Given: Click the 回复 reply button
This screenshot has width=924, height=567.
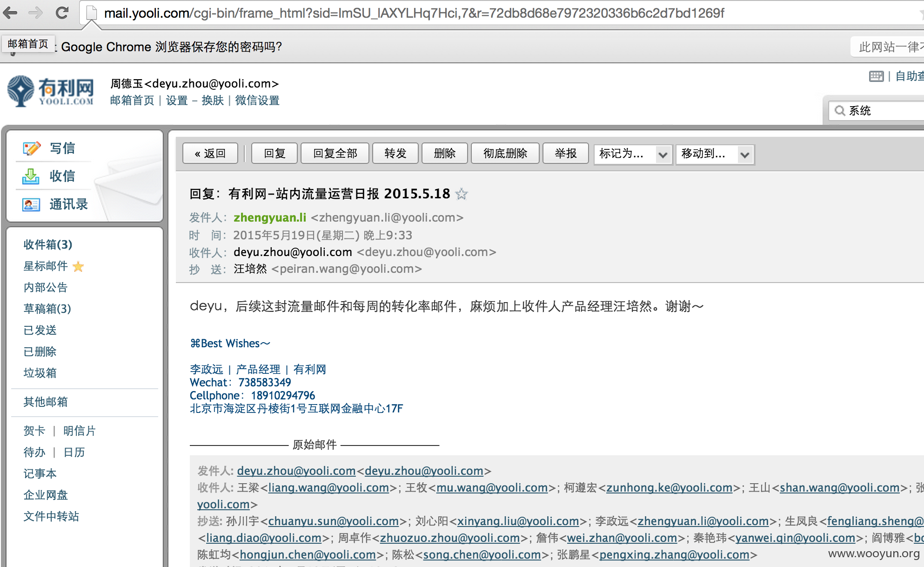Looking at the screenshot, I should (275, 153).
